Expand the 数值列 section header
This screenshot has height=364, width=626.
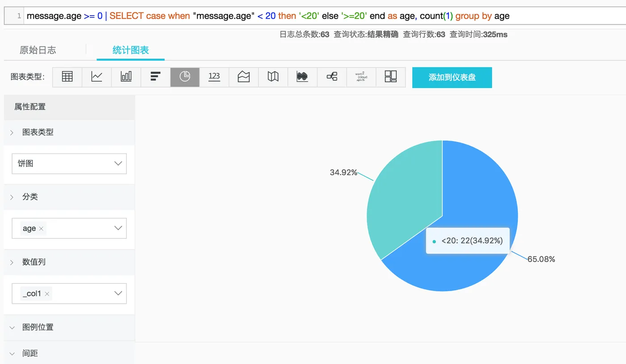(x=69, y=262)
